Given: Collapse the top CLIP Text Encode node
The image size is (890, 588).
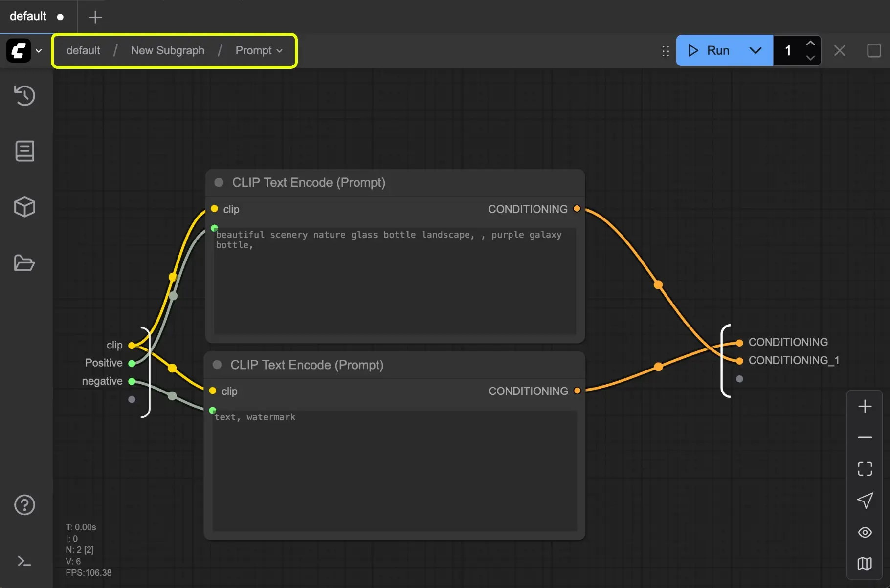Looking at the screenshot, I should [x=219, y=182].
